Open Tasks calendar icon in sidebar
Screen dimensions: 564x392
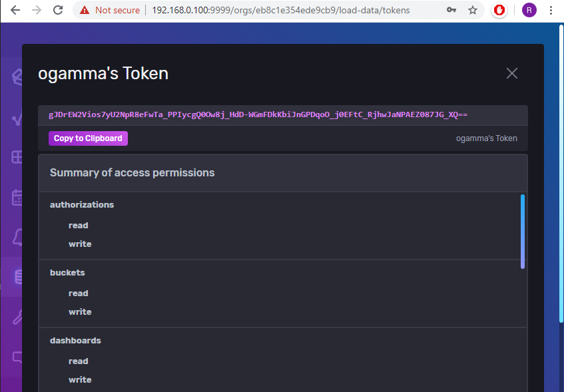(x=16, y=197)
